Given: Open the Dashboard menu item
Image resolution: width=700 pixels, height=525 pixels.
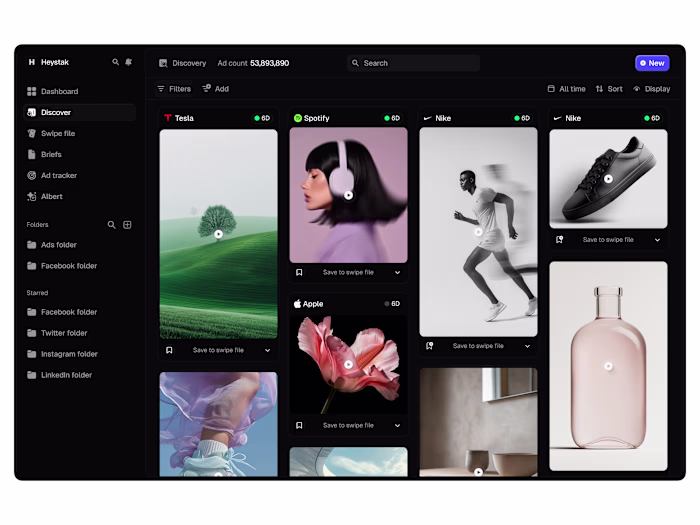Looking at the screenshot, I should (79, 91).
